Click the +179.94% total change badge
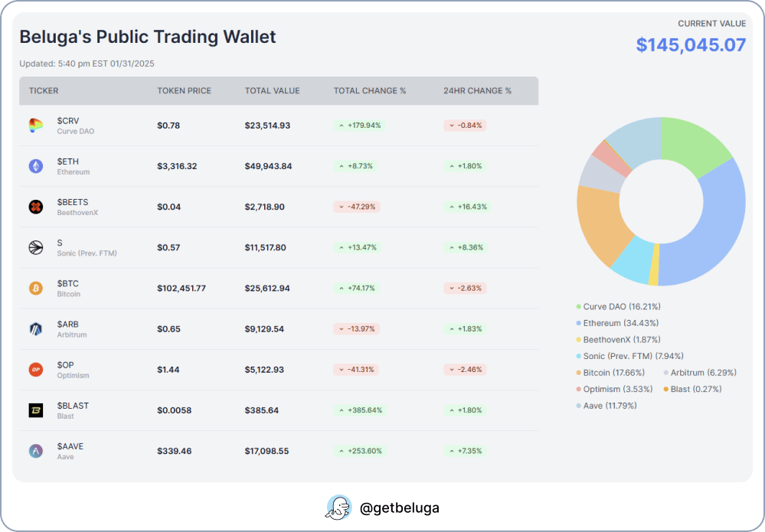This screenshot has width=765, height=532. [360, 126]
